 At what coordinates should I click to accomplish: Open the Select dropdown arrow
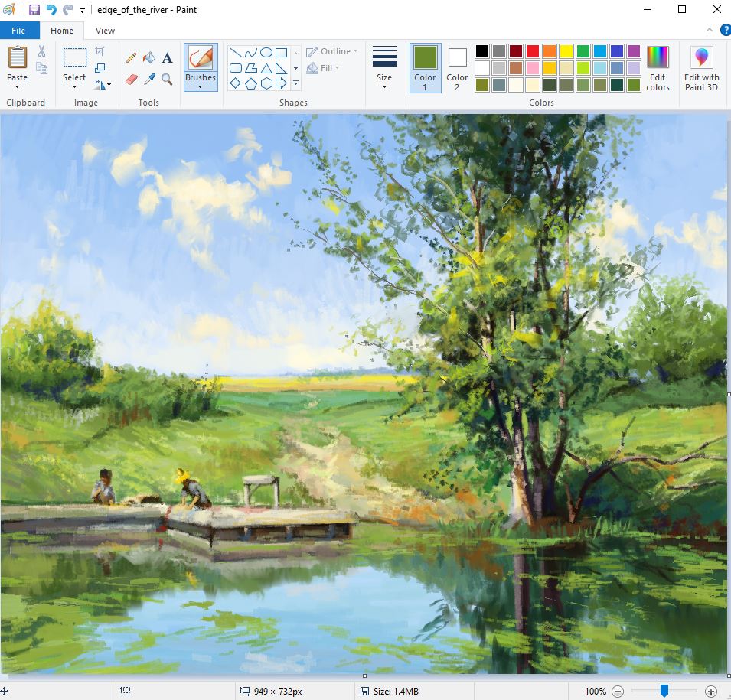pyautogui.click(x=74, y=86)
